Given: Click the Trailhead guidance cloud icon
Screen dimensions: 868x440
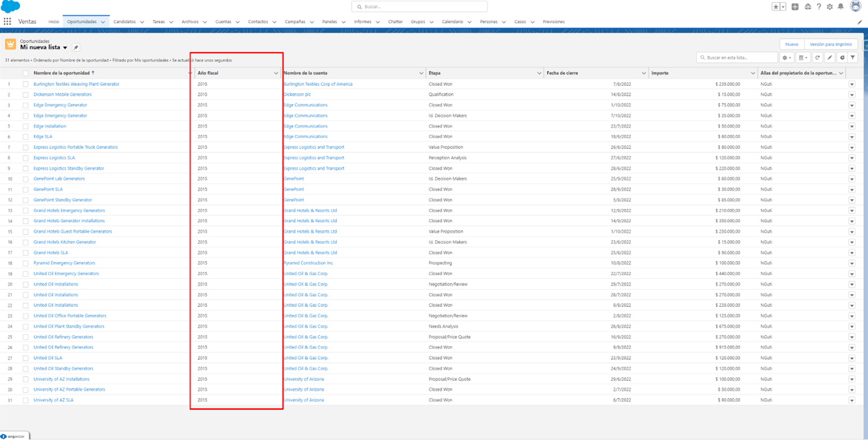Looking at the screenshot, I should (x=808, y=7).
